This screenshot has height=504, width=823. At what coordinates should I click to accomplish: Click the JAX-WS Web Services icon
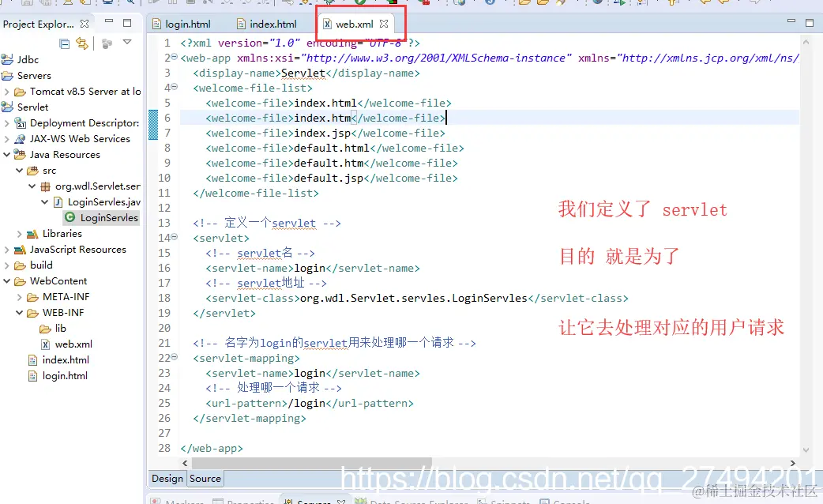tap(20, 139)
